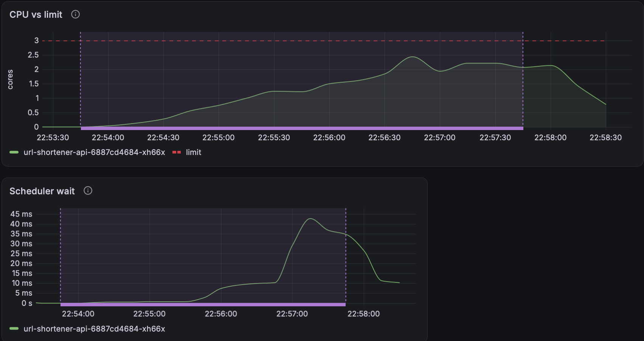Click purple annotation bar under CPU vs limit chart
This screenshot has width=644, height=341.
point(302,129)
